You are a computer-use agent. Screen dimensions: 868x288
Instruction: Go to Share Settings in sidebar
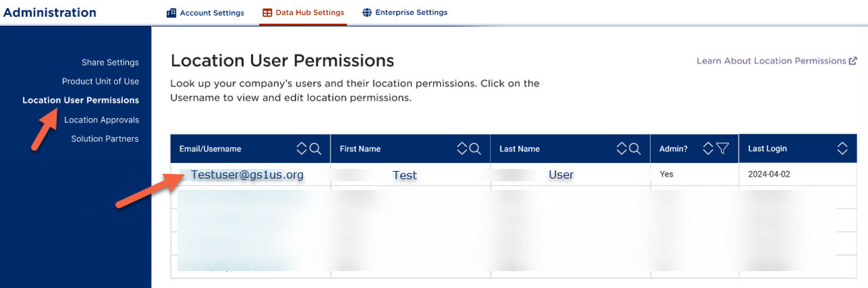click(x=110, y=62)
